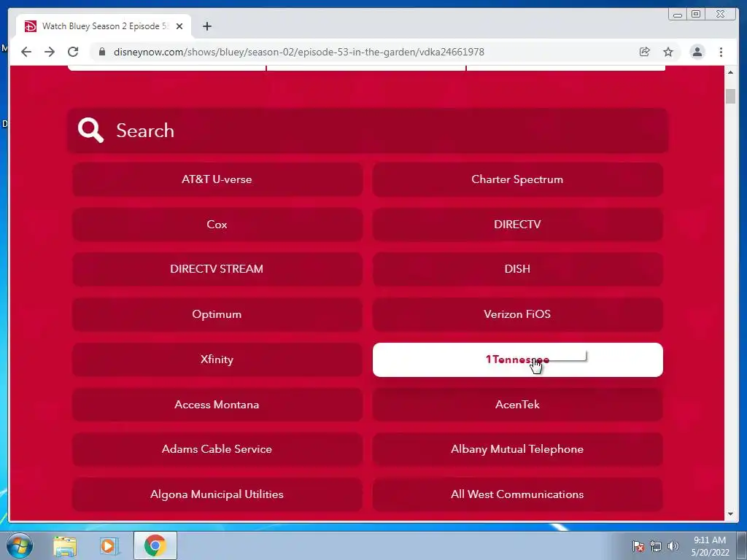Go forward to the next page
The image size is (747, 560).
(x=50, y=52)
